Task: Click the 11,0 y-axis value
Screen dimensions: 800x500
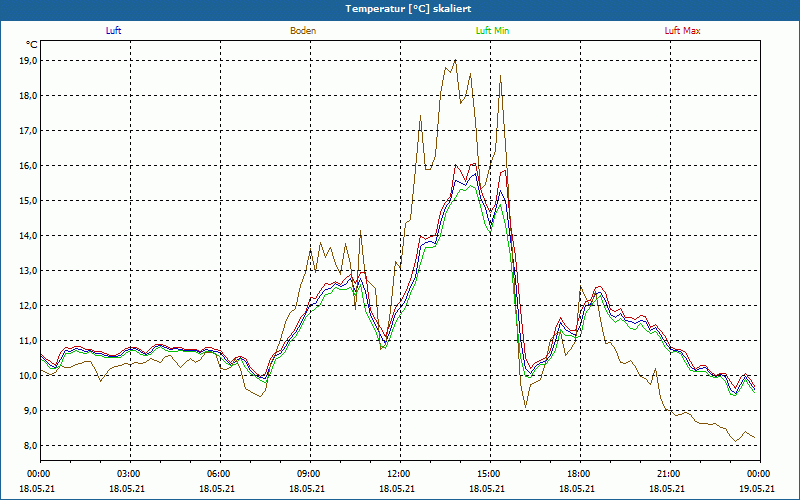Action: [29, 341]
